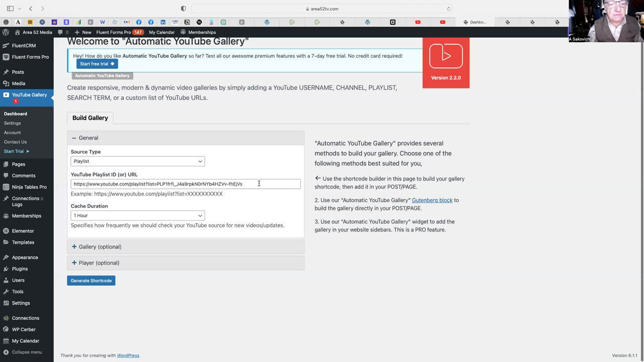Screen dimensions: 644x362
Task: Go forward with the Safari forward arrow
Action: [42, 9]
